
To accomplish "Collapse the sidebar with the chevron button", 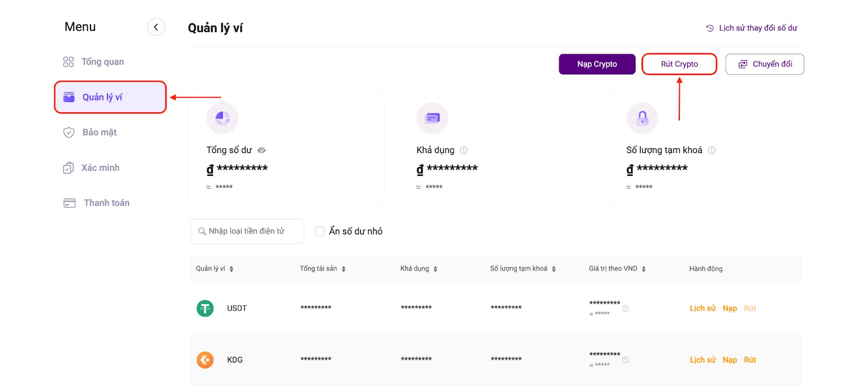I will tap(156, 26).
